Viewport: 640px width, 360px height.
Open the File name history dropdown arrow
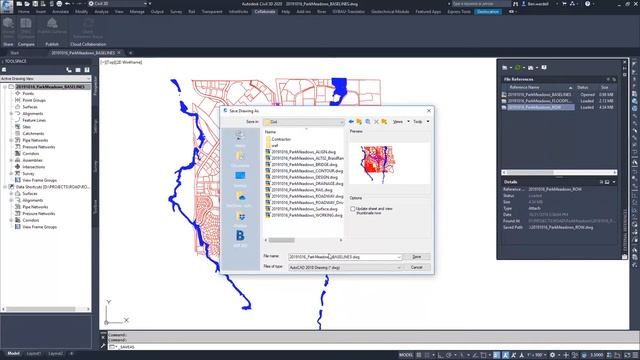tap(399, 257)
